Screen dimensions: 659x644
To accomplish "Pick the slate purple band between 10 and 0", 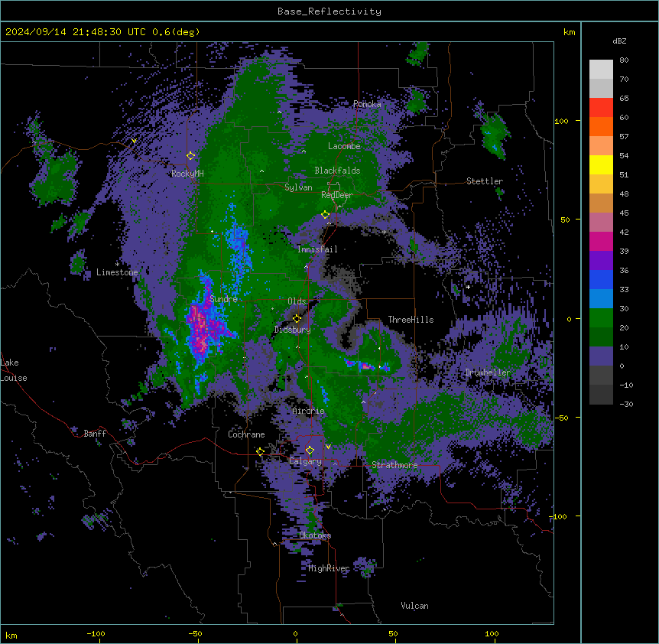I will tap(601, 356).
